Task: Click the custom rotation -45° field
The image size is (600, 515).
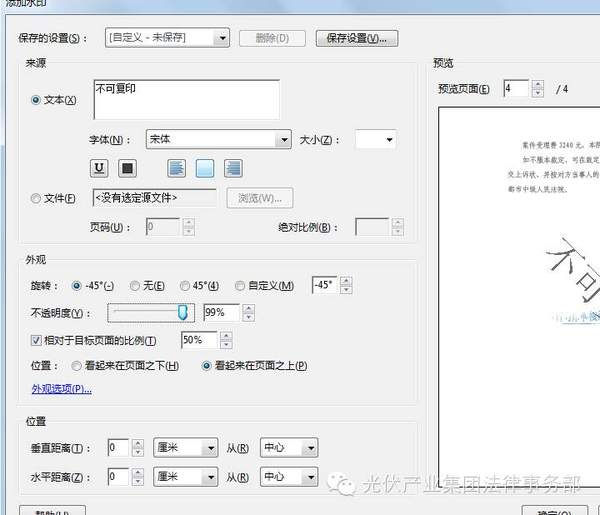Action: click(x=325, y=285)
